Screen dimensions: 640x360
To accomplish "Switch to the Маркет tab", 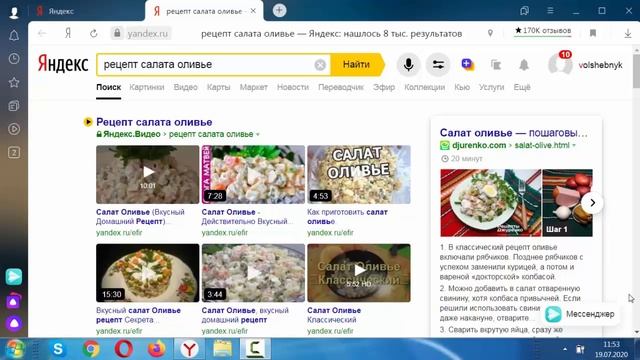I will coord(253,87).
